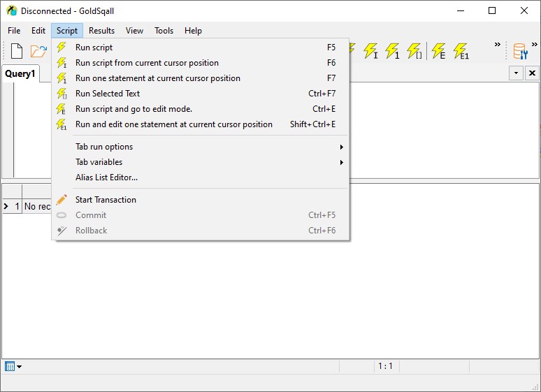Image resolution: width=541 pixels, height=392 pixels.
Task: Click the oval icon beside Commit
Action: coord(62,215)
